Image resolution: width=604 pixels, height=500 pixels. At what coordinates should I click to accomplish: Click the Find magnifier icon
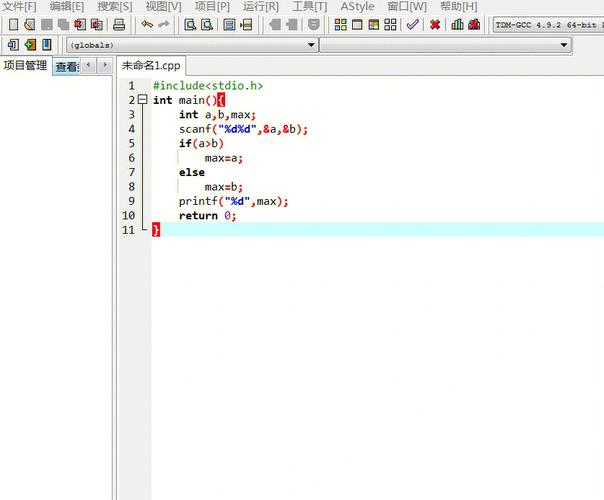190,25
